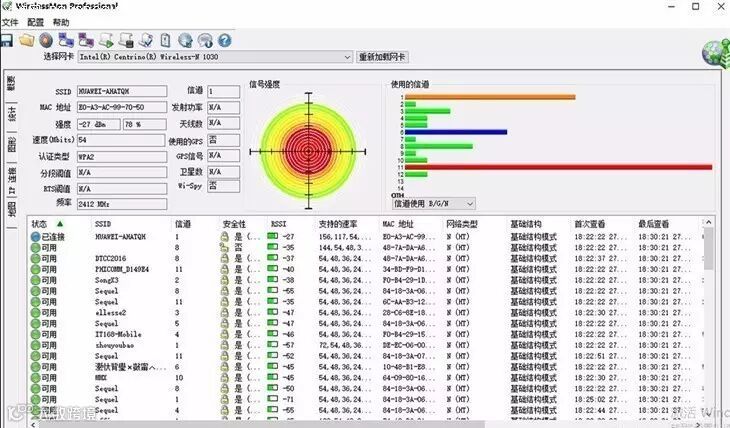
Task: Click the scroll up arrow of network list
Action: [x=709, y=222]
